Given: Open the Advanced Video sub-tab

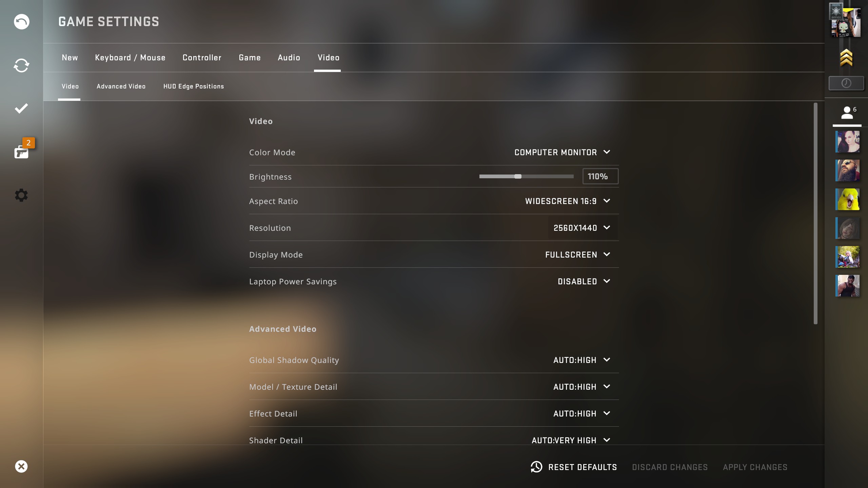Looking at the screenshot, I should (x=121, y=86).
